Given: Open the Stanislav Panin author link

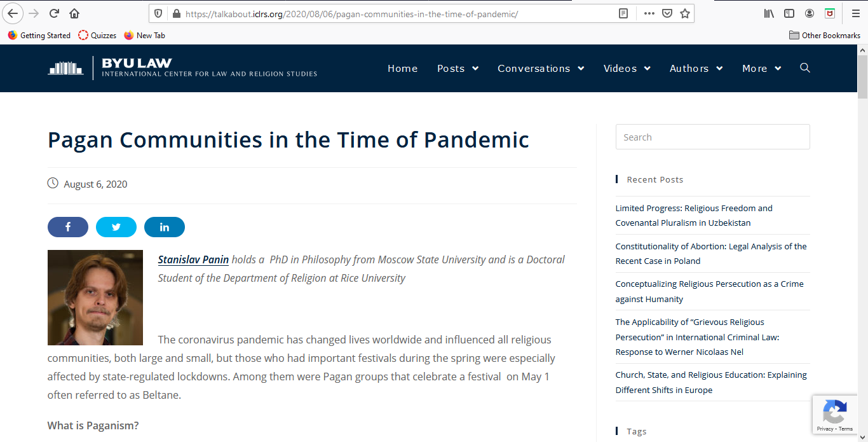Looking at the screenshot, I should pyautogui.click(x=193, y=259).
